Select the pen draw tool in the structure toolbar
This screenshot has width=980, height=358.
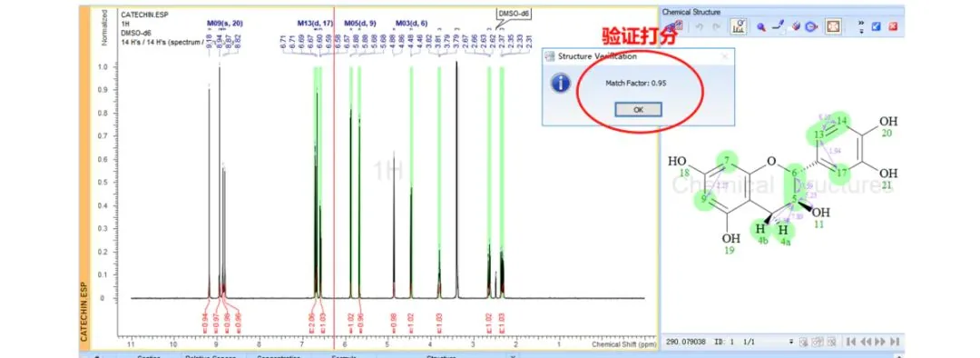[779, 25]
